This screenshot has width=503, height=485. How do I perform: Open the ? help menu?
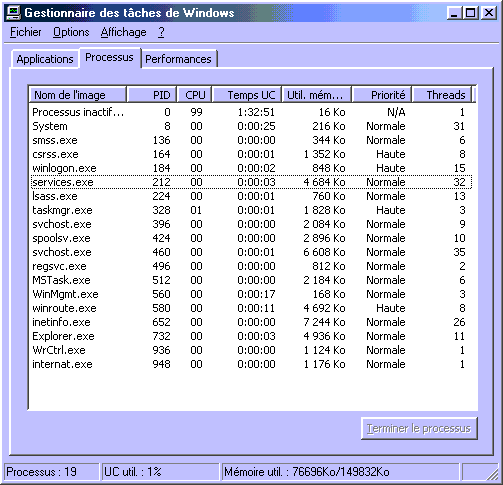click(x=161, y=32)
